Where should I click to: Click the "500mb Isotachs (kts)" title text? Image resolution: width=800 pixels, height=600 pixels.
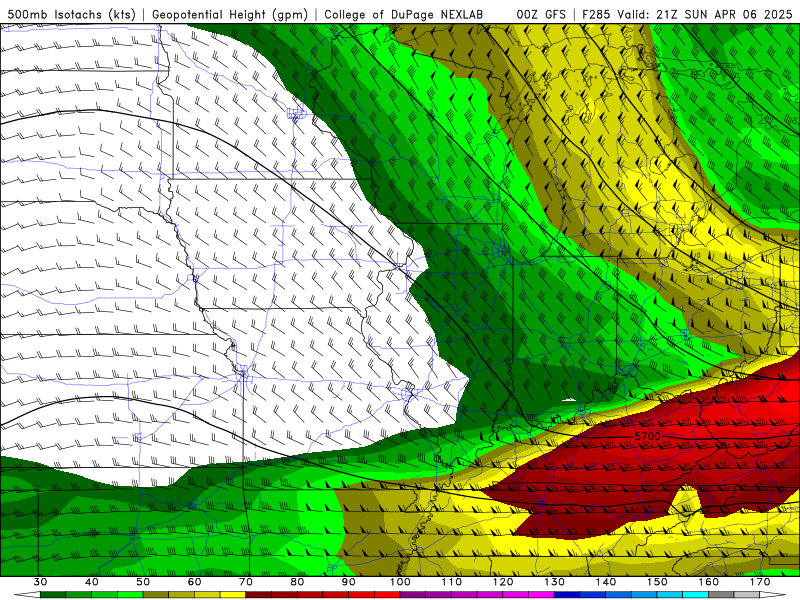click(x=71, y=14)
